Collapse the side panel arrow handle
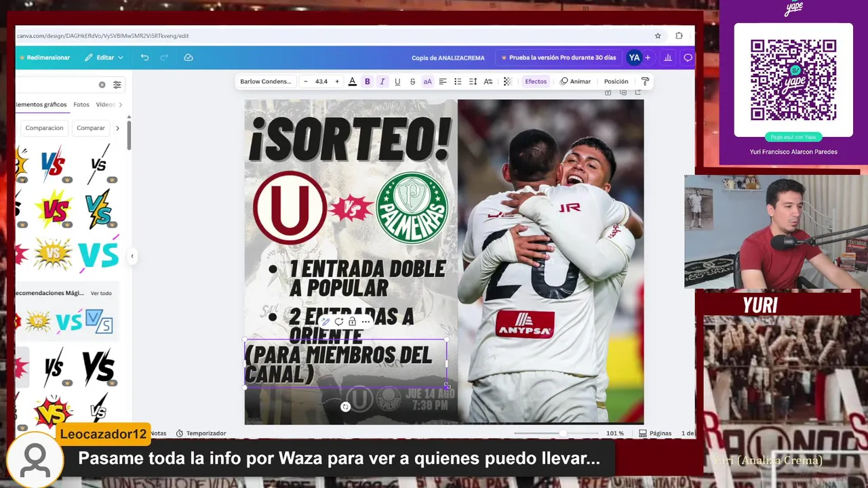Image resolution: width=868 pixels, height=488 pixels. click(x=132, y=256)
